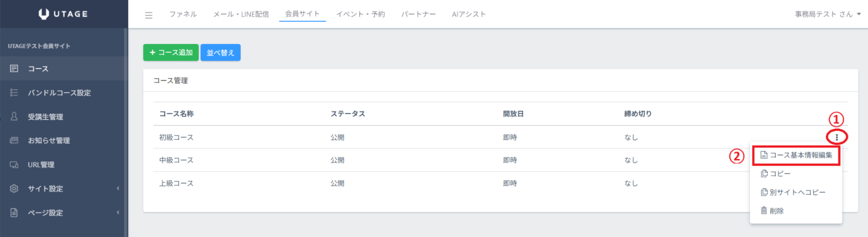Screen dimensions: 868x237
Task: Click the お知らせ管理 news icon
Action: (14, 140)
